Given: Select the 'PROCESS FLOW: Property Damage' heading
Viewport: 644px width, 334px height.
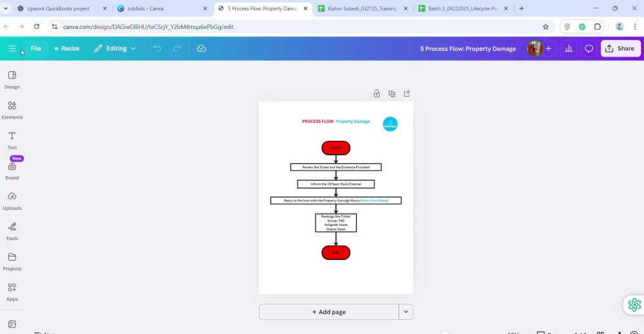Looking at the screenshot, I should pos(336,122).
